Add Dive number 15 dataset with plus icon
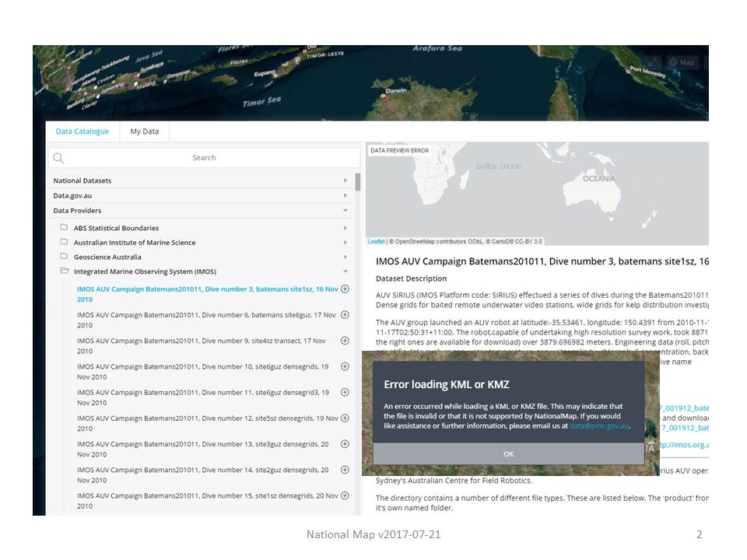 (x=345, y=495)
